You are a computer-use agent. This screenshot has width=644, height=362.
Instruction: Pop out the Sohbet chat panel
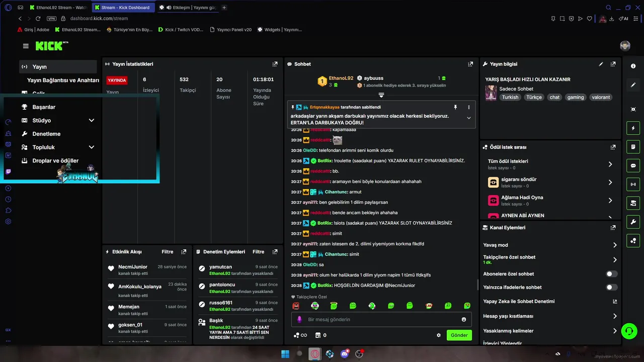click(x=470, y=64)
